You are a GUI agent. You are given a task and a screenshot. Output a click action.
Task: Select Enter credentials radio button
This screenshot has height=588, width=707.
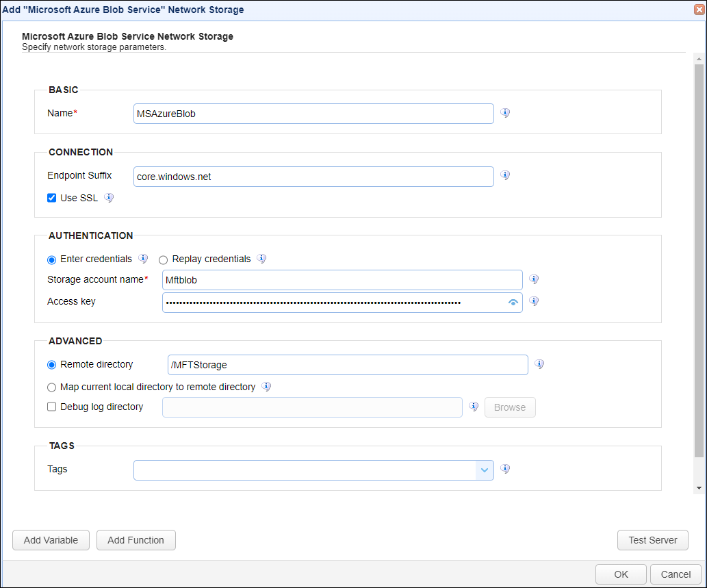pos(52,259)
